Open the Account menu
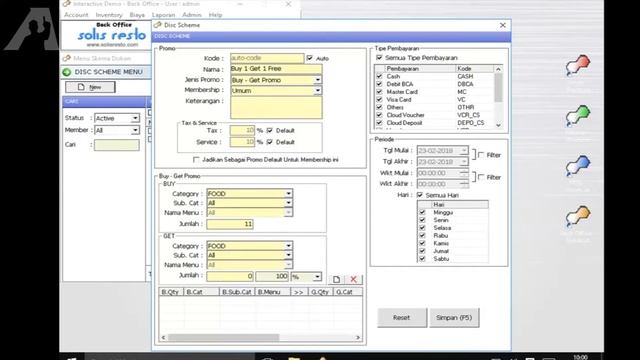 (x=76, y=15)
